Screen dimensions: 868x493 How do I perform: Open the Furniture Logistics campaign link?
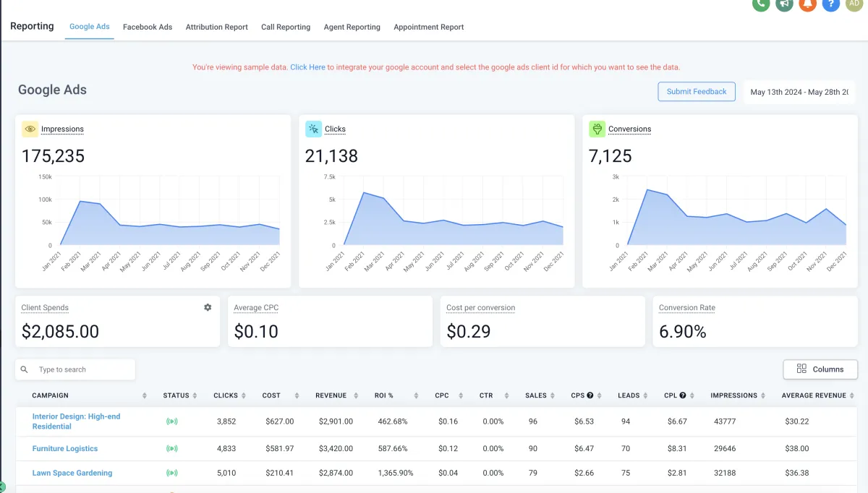coord(65,449)
